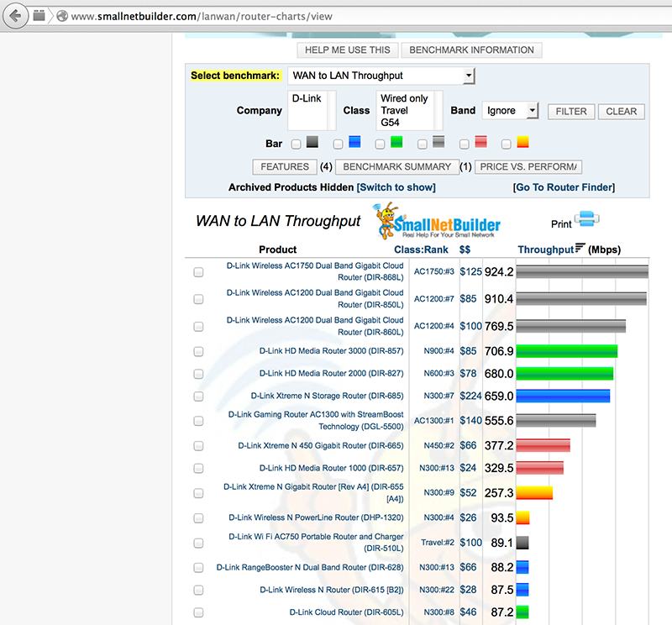The image size is (672, 625).
Task: Enable the checkbox for DGL-5500 Gaming Router
Action: 198,421
